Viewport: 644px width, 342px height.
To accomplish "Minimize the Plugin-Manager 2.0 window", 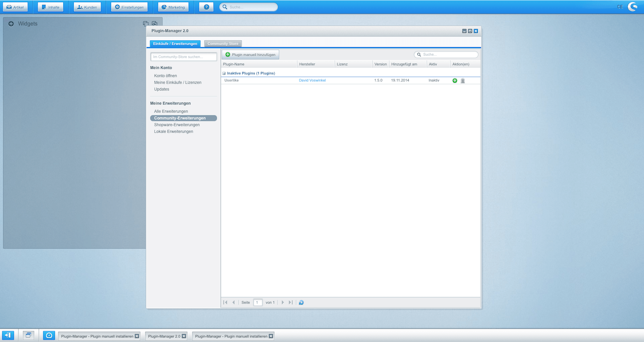I will click(x=464, y=31).
